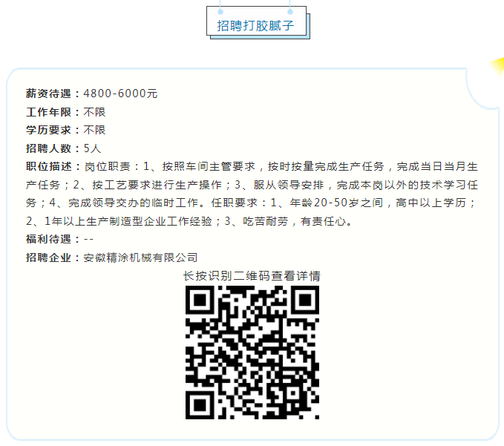Click the 招聘人数 label

pyautogui.click(x=48, y=148)
